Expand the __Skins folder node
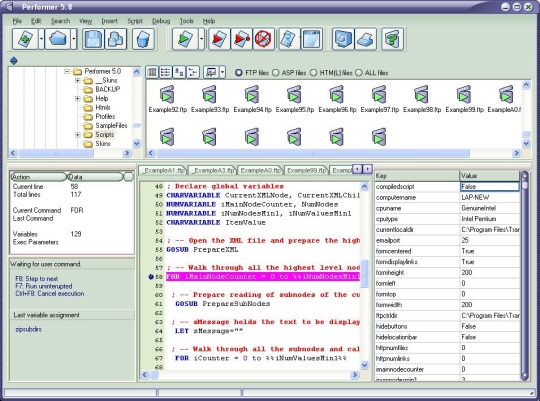 pyautogui.click(x=78, y=81)
